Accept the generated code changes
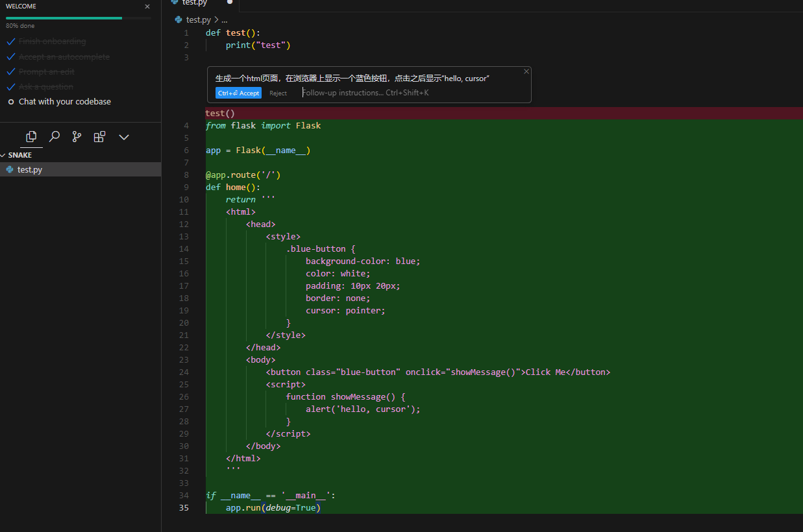Viewport: 803px width, 532px height. 238,93
